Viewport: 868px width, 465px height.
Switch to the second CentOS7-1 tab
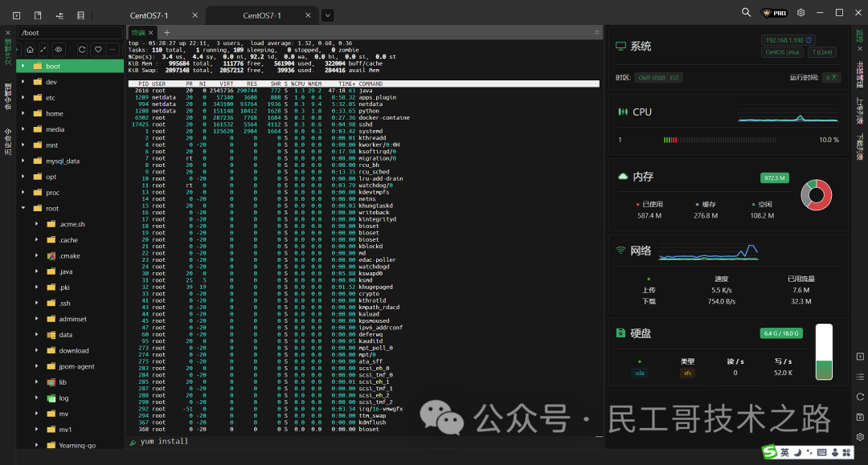262,15
